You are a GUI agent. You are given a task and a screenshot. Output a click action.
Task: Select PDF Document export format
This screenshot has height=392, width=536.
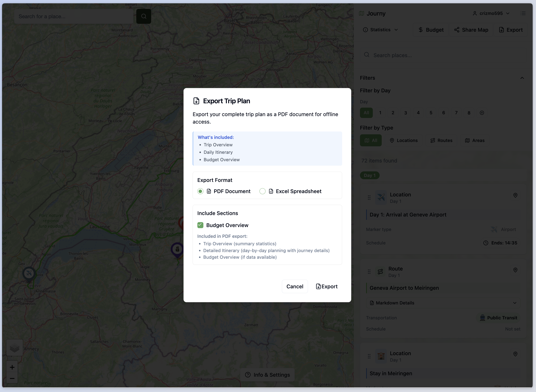200,191
